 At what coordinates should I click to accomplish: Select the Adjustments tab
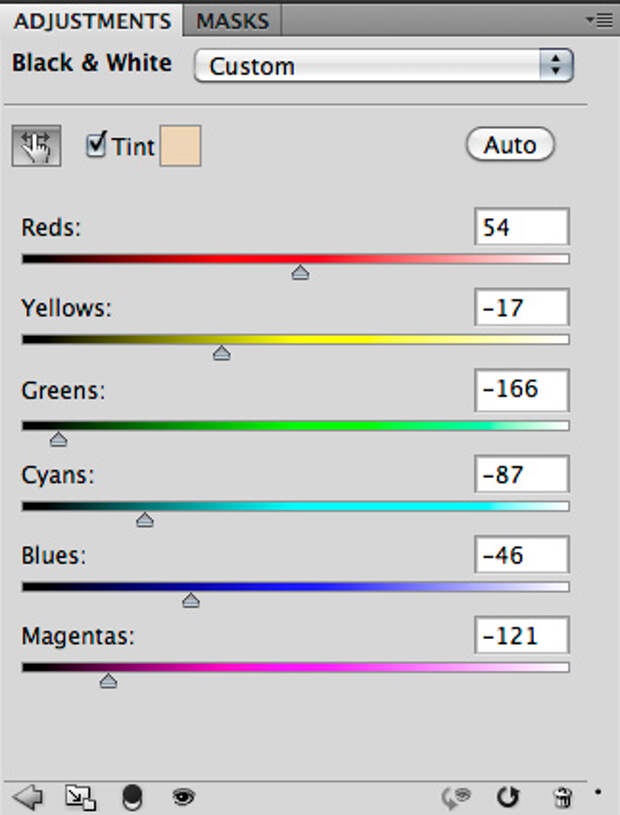pyautogui.click(x=93, y=20)
